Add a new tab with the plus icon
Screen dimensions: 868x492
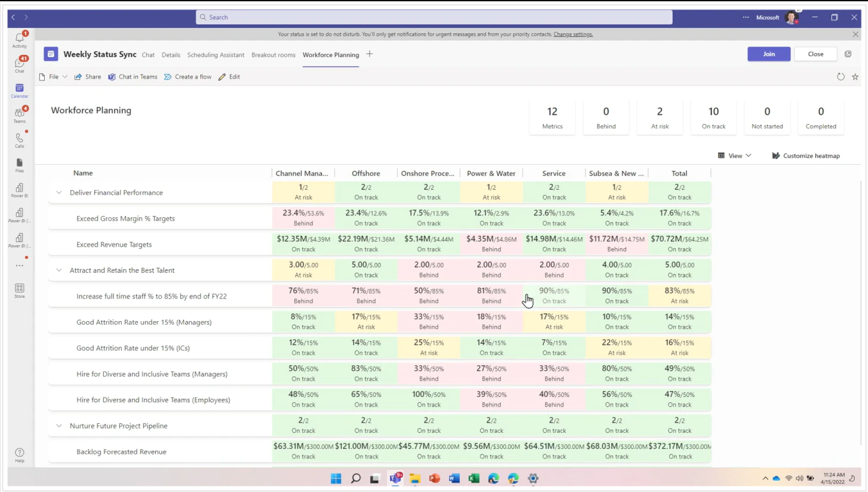coord(369,54)
